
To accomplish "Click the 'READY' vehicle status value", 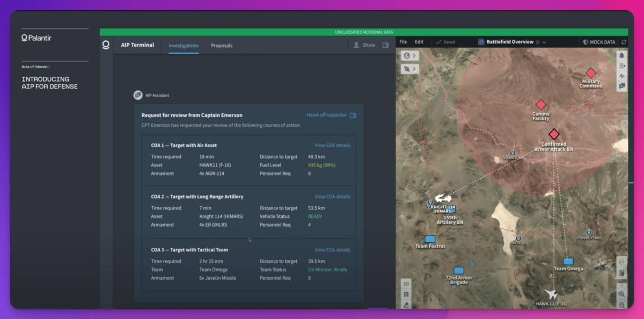I will point(315,216).
